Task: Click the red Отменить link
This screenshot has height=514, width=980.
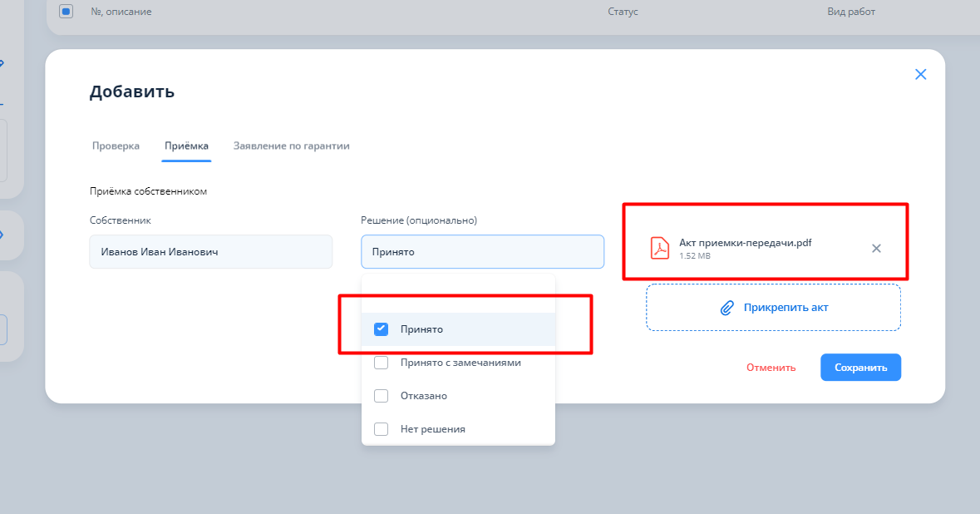Action: 771,368
